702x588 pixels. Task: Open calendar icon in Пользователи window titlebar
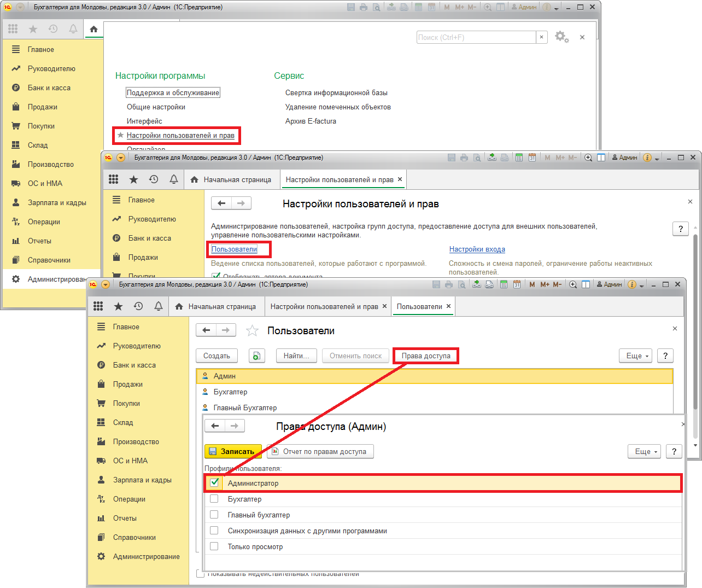[517, 284]
